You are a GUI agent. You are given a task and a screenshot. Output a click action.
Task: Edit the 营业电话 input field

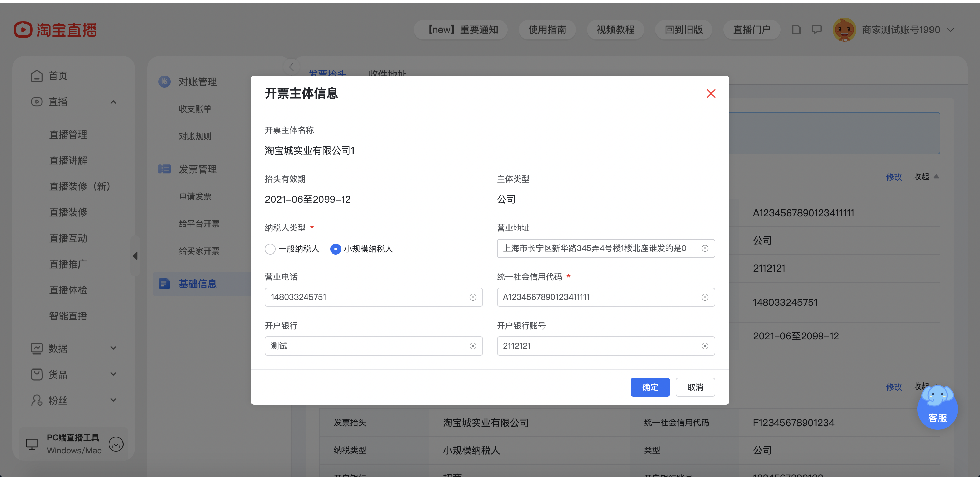374,297
